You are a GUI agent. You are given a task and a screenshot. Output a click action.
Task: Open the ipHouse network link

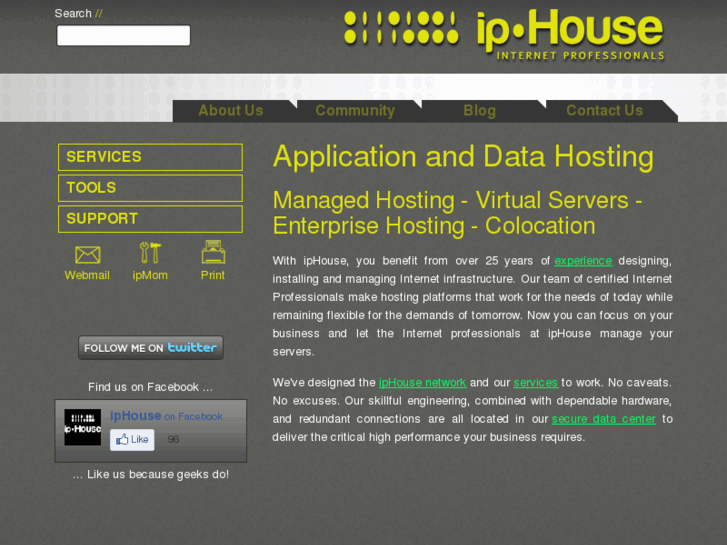point(422,383)
